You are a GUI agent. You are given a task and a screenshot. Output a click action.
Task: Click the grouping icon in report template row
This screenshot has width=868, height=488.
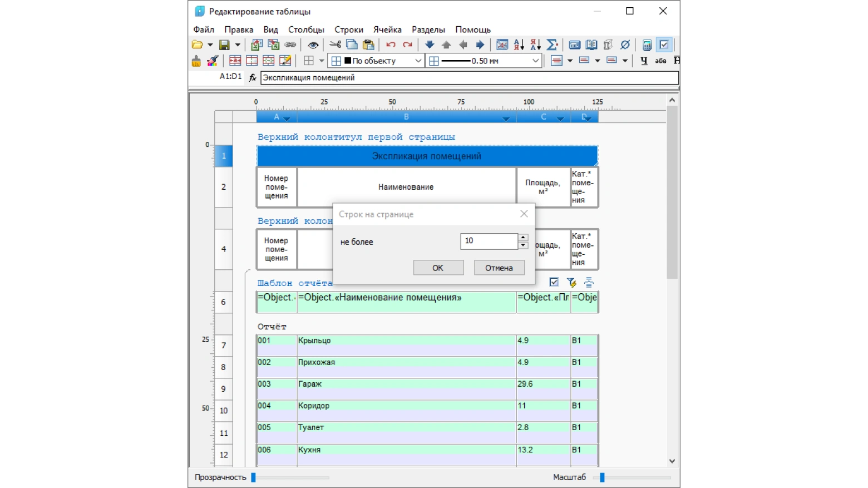589,282
